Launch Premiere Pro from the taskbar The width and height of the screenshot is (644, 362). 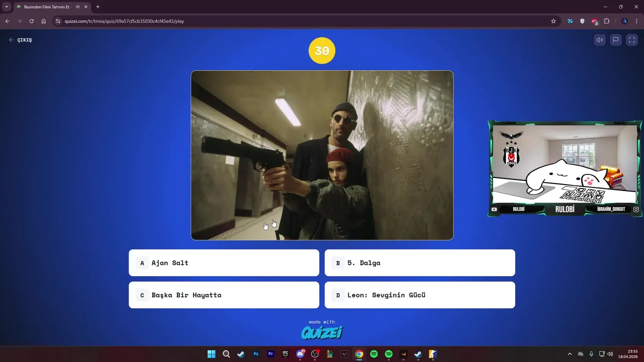coord(271,354)
